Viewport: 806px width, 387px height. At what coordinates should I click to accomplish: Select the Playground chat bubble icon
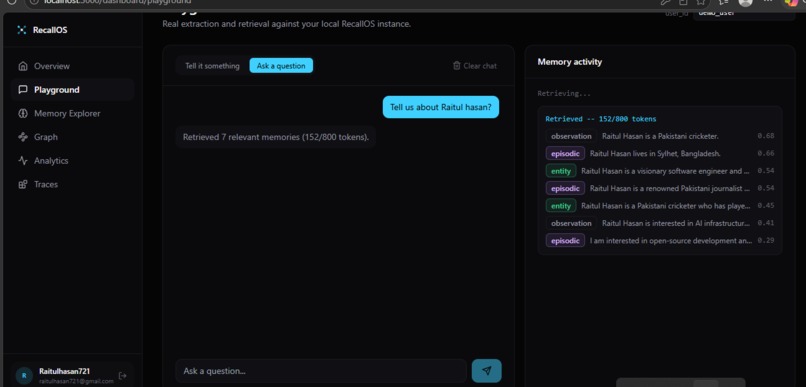pos(23,89)
